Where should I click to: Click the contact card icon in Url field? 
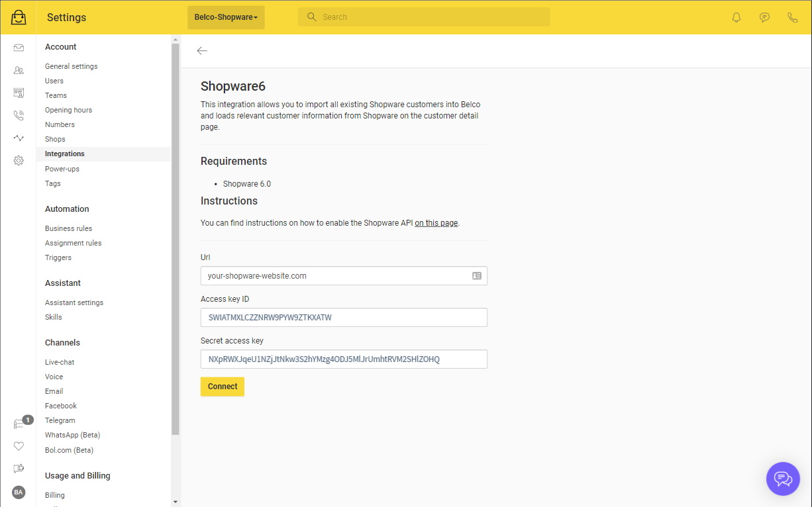pos(476,275)
